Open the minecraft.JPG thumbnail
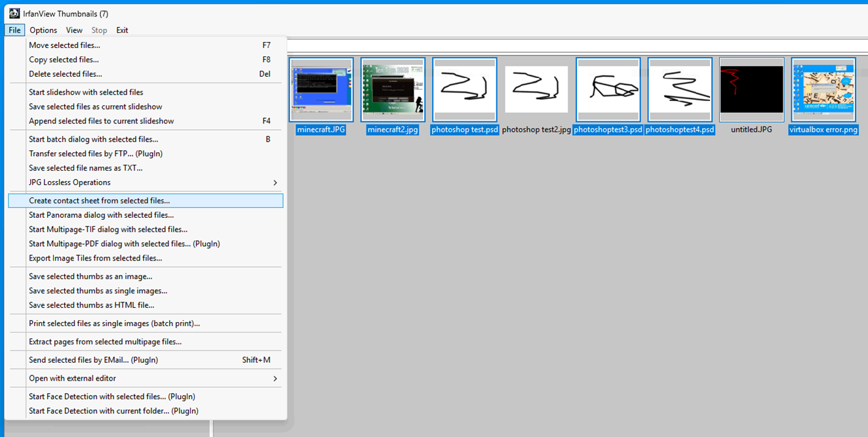 [x=321, y=89]
